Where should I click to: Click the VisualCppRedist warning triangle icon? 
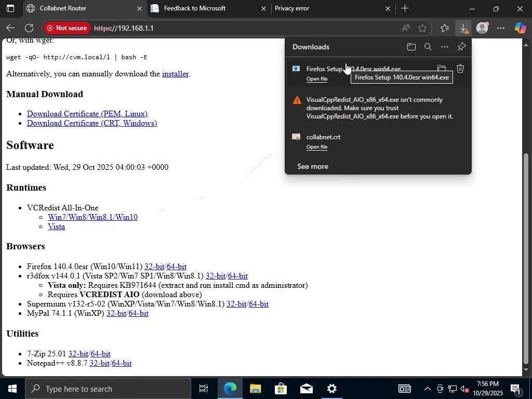pyautogui.click(x=297, y=100)
